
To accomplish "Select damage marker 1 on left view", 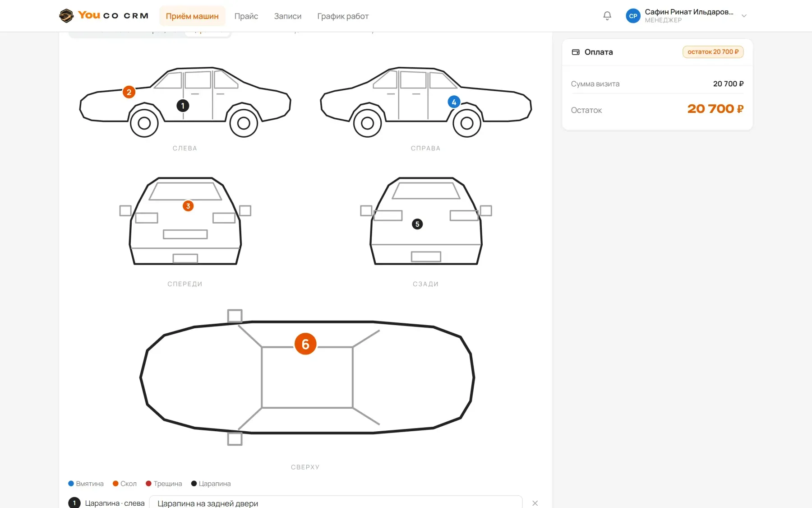I will point(183,106).
